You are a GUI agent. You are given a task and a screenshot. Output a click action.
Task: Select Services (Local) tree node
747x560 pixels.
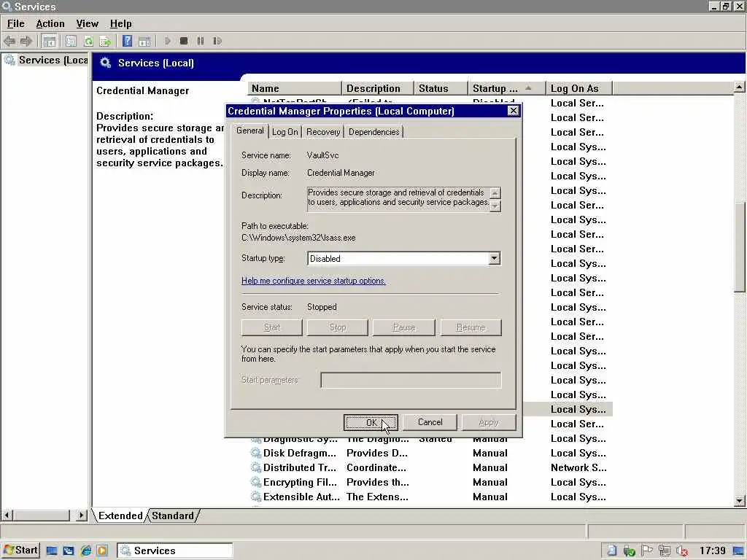tap(47, 60)
